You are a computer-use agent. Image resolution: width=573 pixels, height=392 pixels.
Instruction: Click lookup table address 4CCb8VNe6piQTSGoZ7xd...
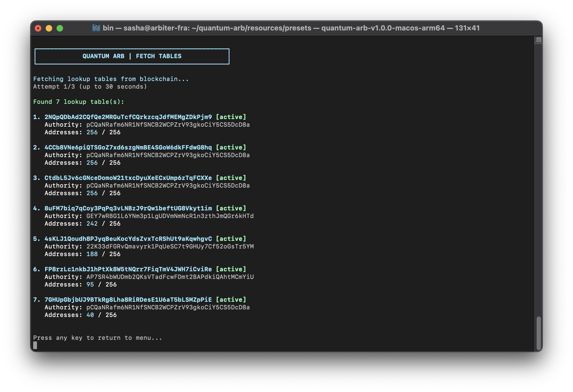pos(128,148)
